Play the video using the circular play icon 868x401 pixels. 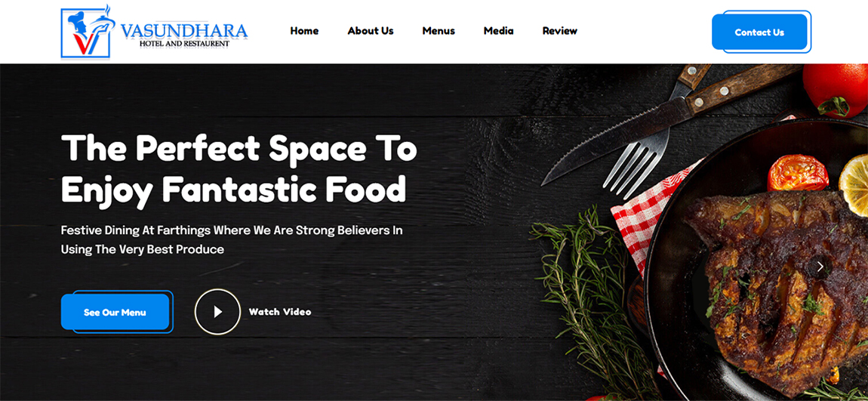(x=217, y=312)
